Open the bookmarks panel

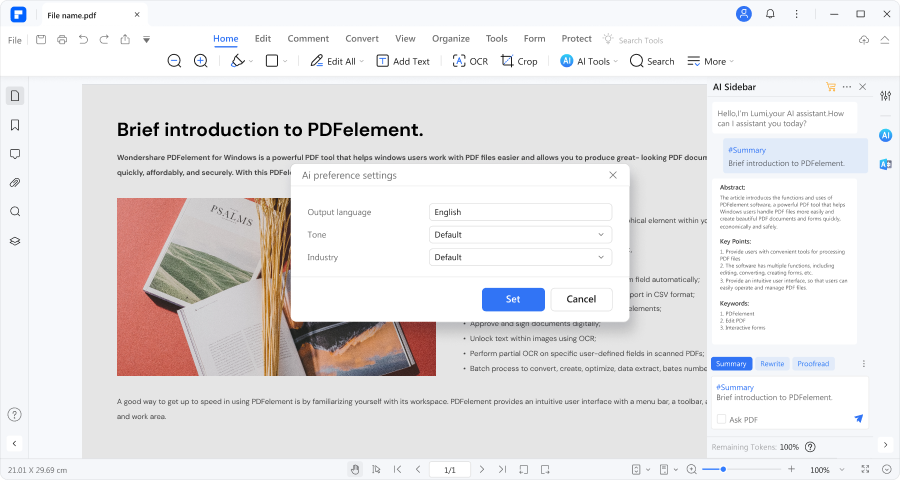(15, 125)
